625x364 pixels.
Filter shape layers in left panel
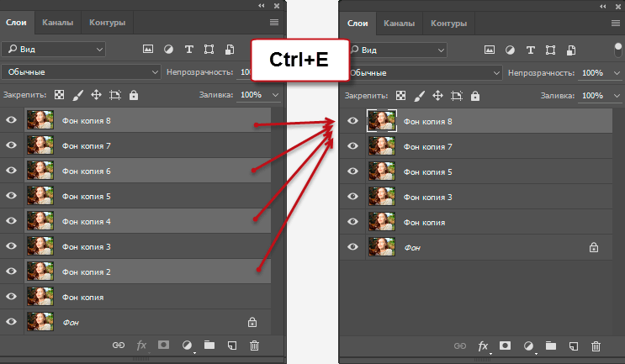tap(209, 49)
